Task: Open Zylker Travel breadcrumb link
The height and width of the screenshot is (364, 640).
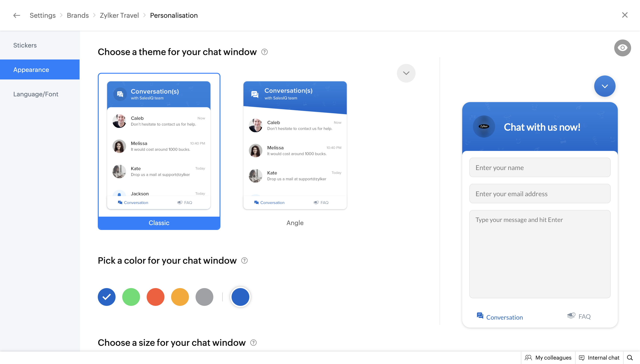Action: coord(119,15)
